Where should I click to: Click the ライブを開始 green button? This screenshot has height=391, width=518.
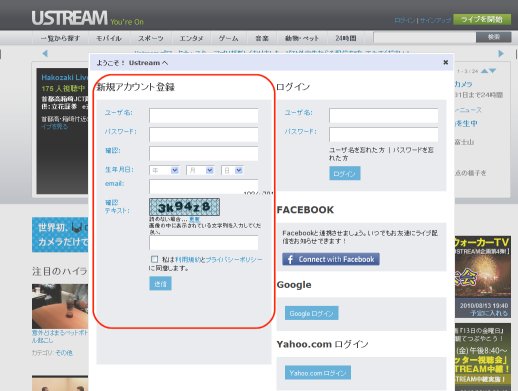(x=482, y=19)
